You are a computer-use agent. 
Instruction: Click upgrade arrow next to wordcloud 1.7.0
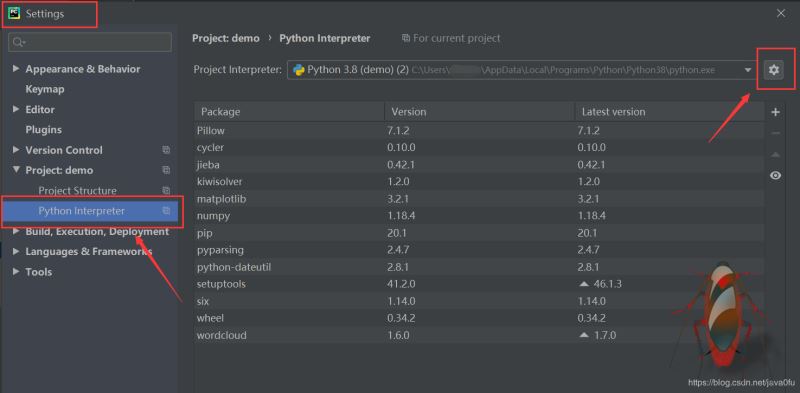584,335
